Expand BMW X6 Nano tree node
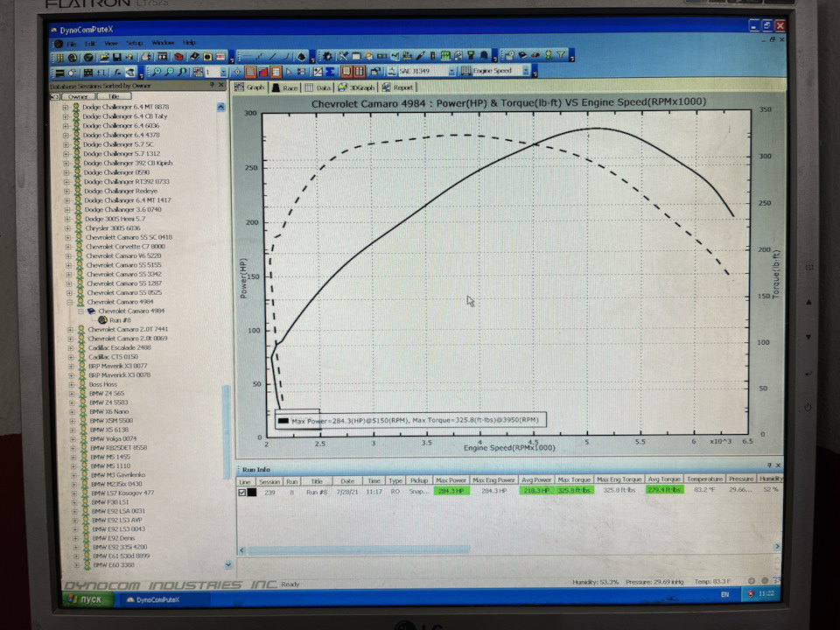The height and width of the screenshot is (630, 840). tap(72, 412)
